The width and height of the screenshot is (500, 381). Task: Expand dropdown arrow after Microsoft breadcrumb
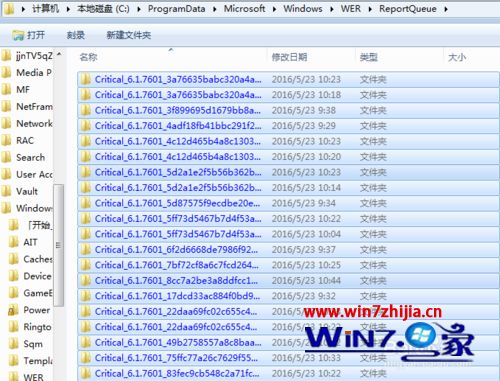point(274,9)
